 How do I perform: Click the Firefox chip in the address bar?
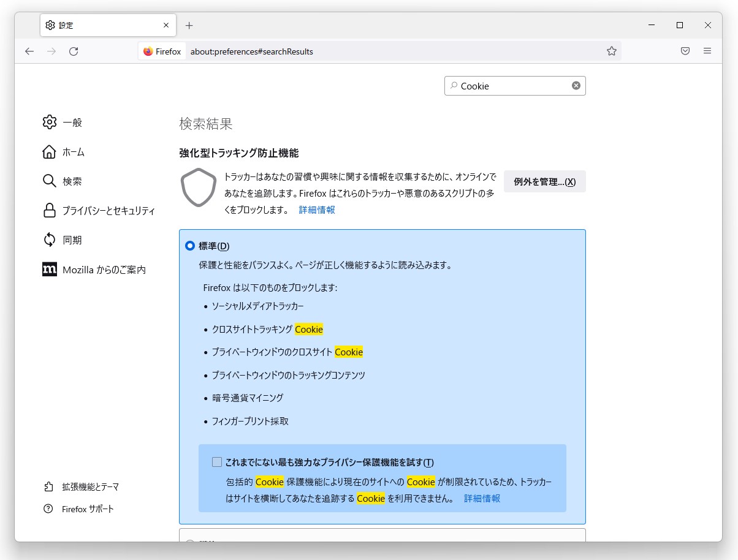[161, 51]
